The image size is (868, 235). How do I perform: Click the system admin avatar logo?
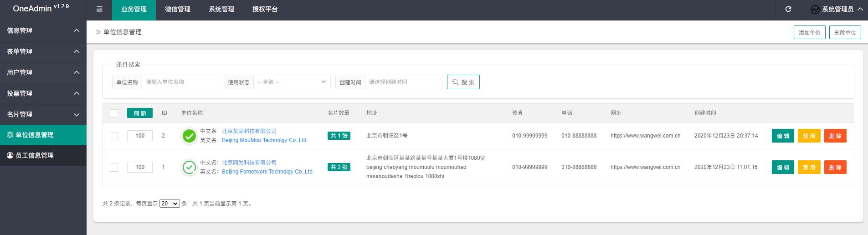[815, 10]
